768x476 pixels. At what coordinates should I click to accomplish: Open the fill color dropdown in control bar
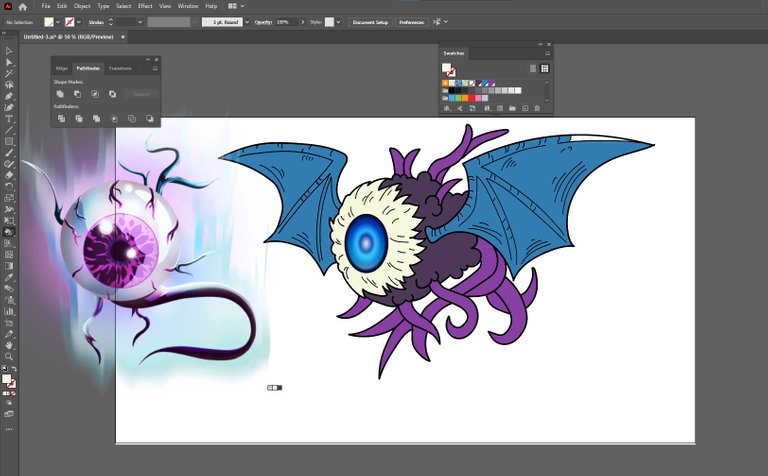click(58, 22)
